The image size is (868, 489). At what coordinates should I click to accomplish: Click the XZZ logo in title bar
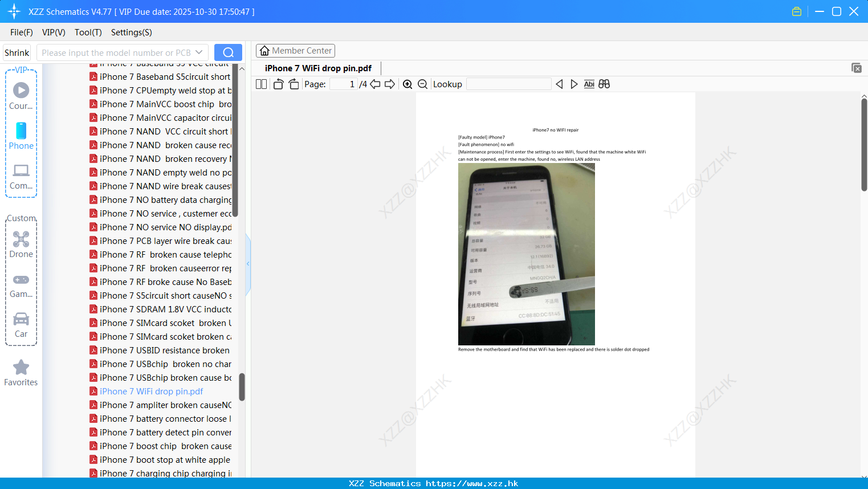pyautogui.click(x=14, y=11)
